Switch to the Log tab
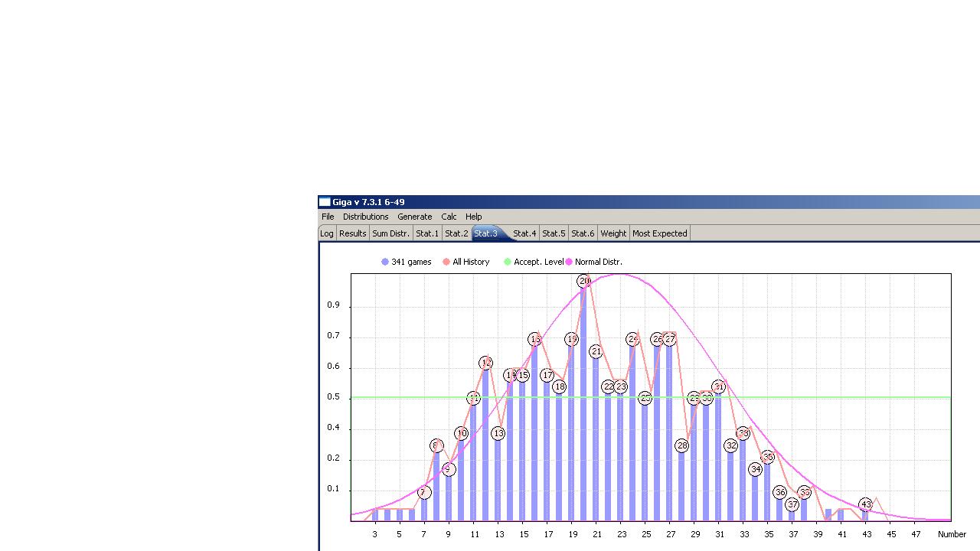Screen dimensions: 980x551 tap(327, 233)
